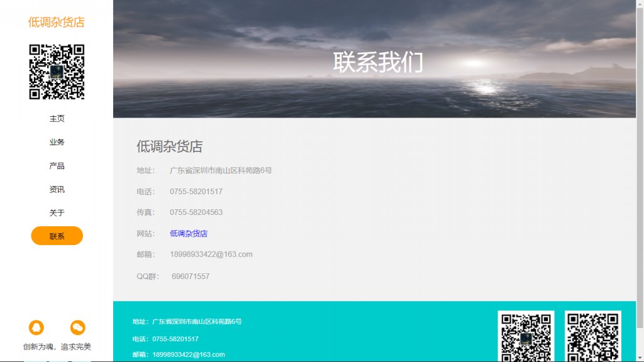Viewport: 644px width, 362px height.
Task: Click the orange 低调杂货店 sidebar logo title
Action: [56, 22]
